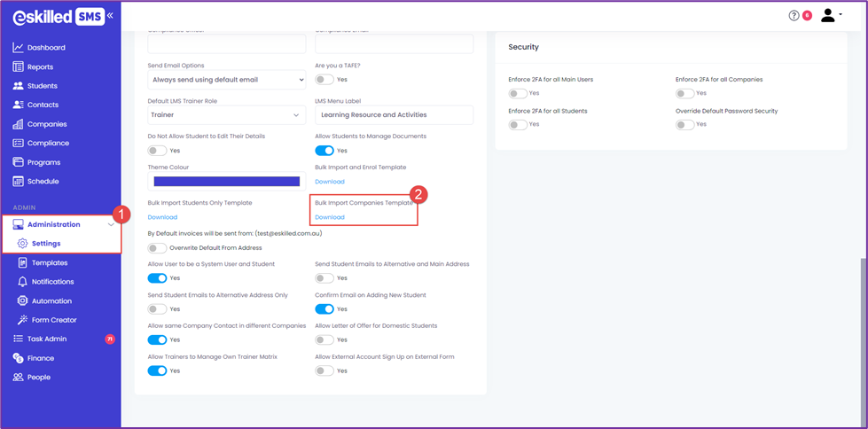868x429 pixels.
Task: Open help question mark icon
Action: (x=794, y=15)
